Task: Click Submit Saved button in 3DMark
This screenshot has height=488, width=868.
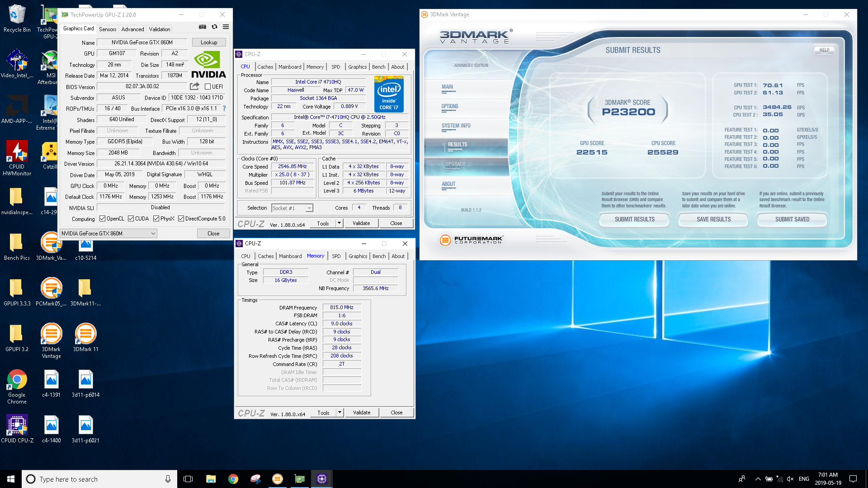Action: pos(792,220)
